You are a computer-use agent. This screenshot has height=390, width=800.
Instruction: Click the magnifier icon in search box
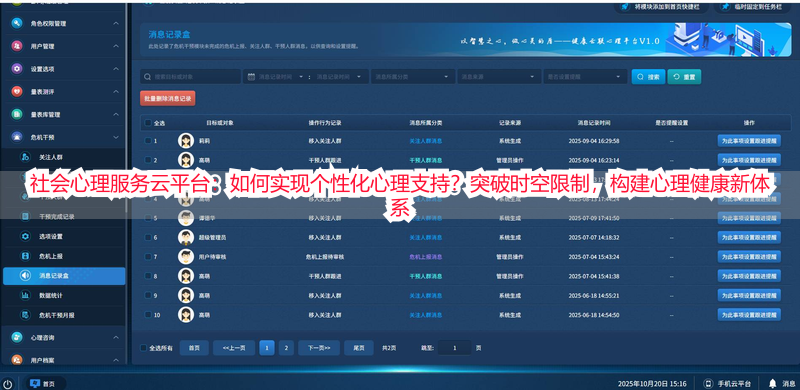[147, 77]
